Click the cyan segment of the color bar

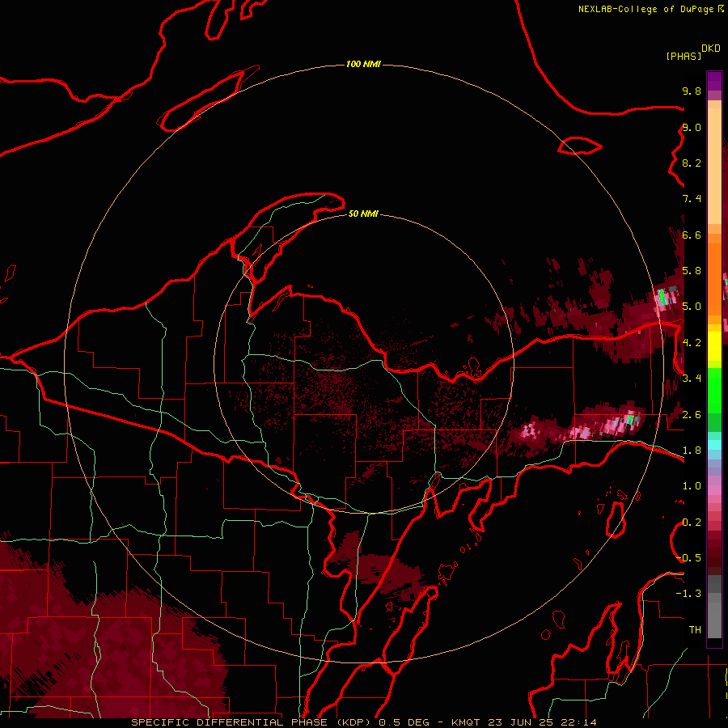(x=714, y=445)
